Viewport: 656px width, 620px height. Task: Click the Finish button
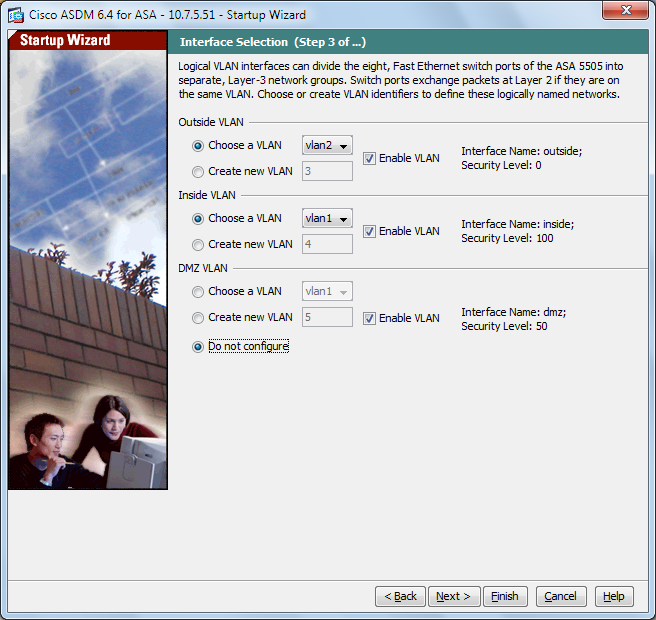pyautogui.click(x=505, y=596)
